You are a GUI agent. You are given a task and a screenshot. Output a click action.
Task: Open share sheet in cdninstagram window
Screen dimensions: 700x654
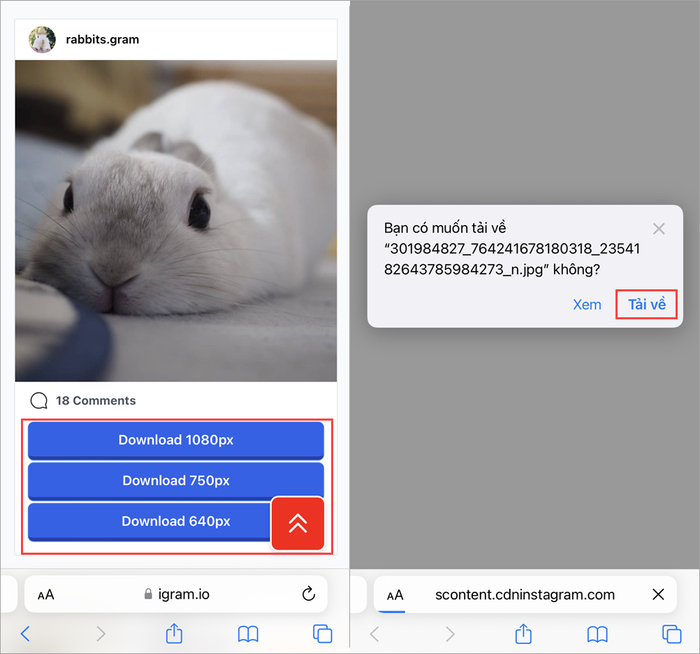pyautogui.click(x=524, y=633)
